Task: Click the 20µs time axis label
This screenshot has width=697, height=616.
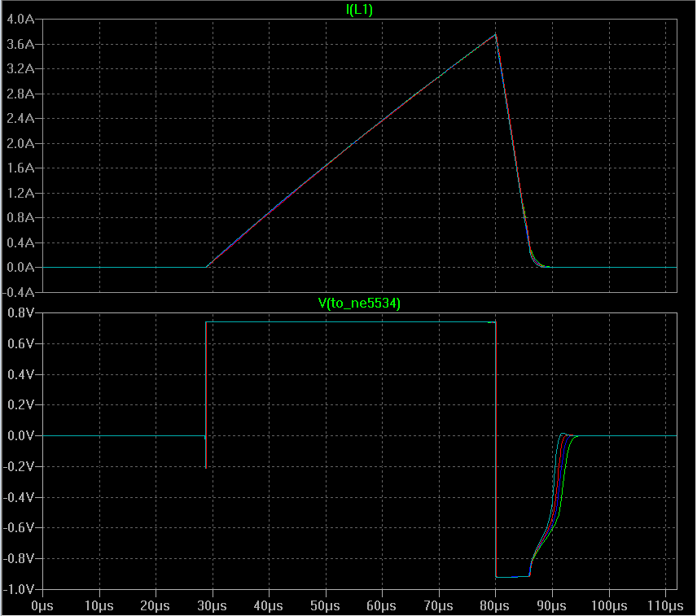Action: click(x=156, y=605)
